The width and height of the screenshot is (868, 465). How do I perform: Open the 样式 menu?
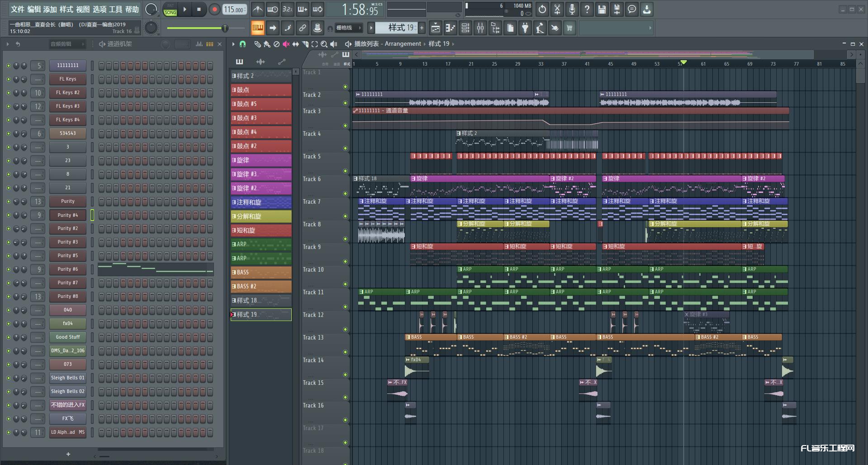pyautogui.click(x=66, y=9)
